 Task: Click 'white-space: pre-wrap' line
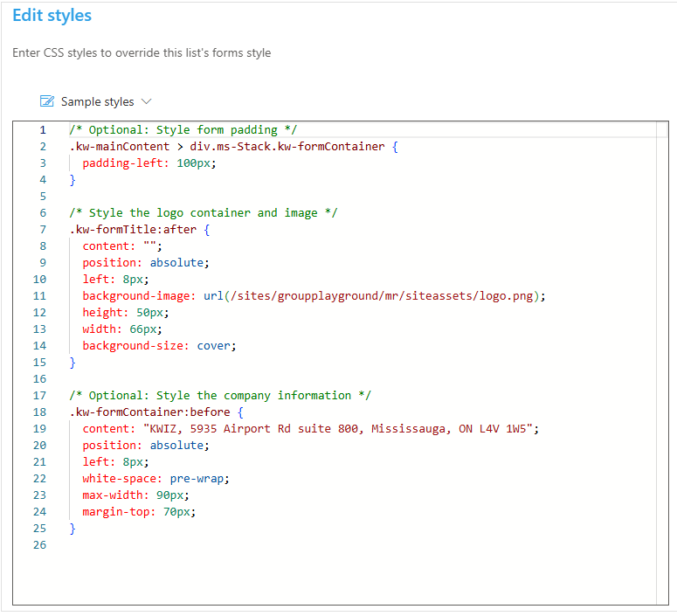(155, 479)
